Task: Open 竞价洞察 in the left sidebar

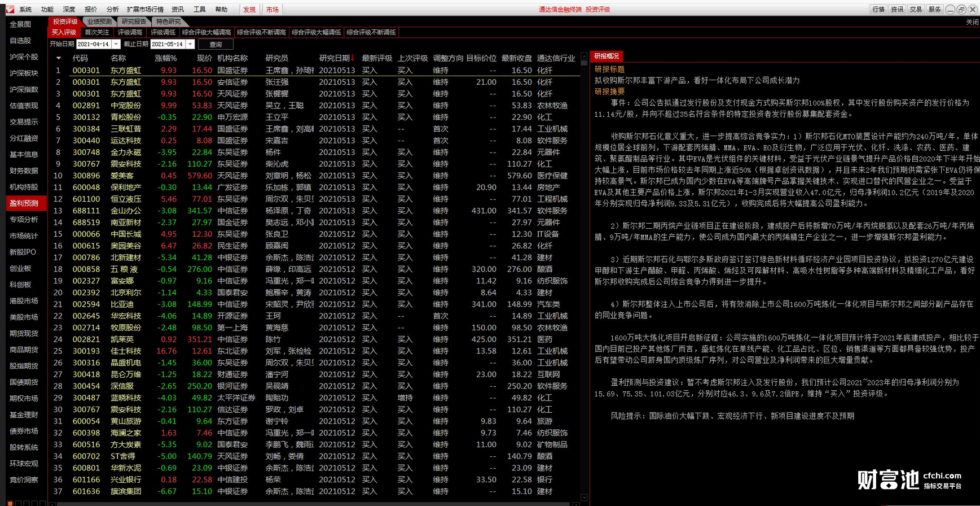Action: 24,480
